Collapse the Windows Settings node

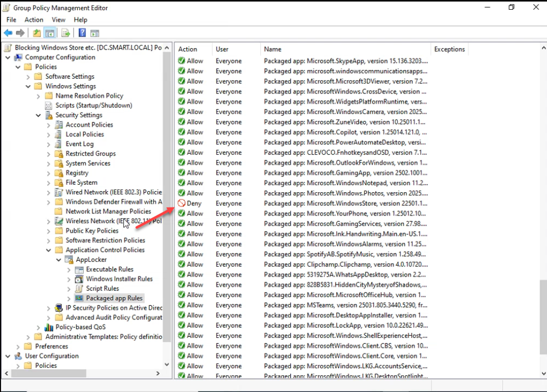coord(28,86)
